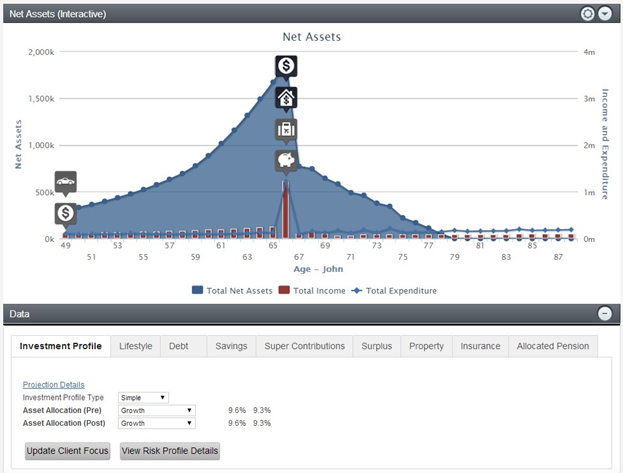
Task: Open the Projection Details link
Action: (54, 385)
